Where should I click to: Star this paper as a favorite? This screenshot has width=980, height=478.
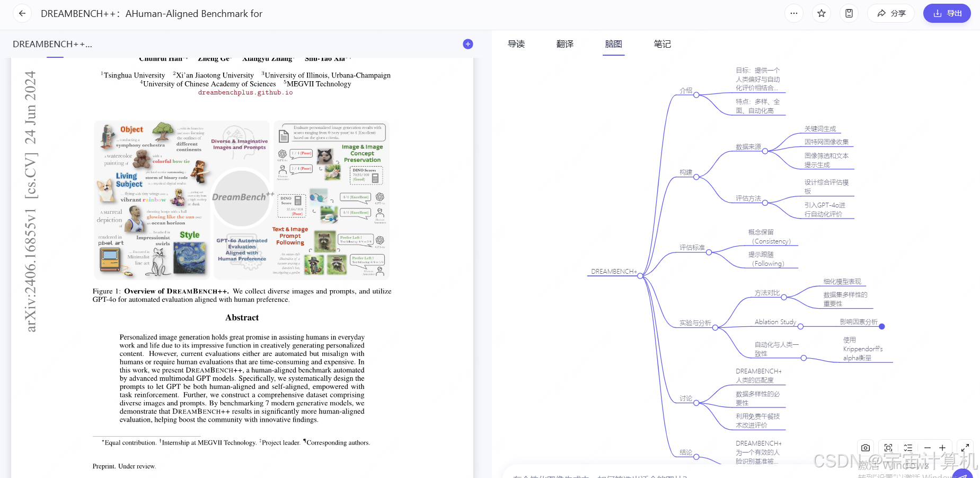pos(821,13)
